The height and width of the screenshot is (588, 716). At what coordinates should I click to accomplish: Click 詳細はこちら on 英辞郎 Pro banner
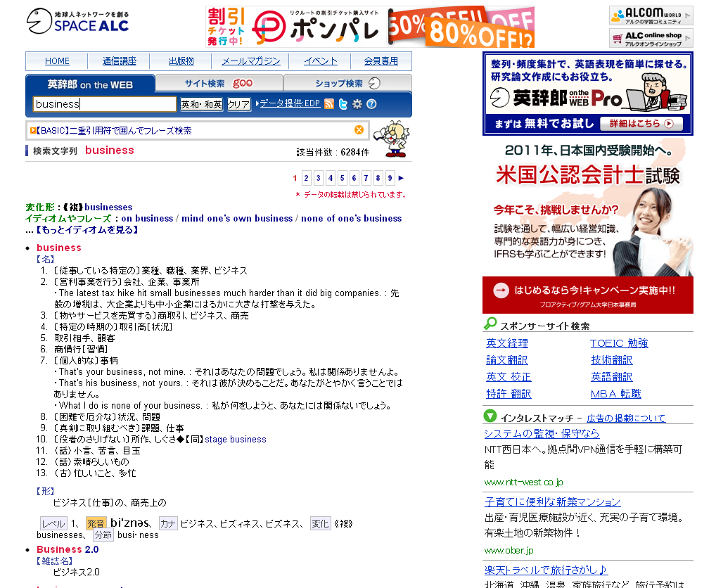641,124
